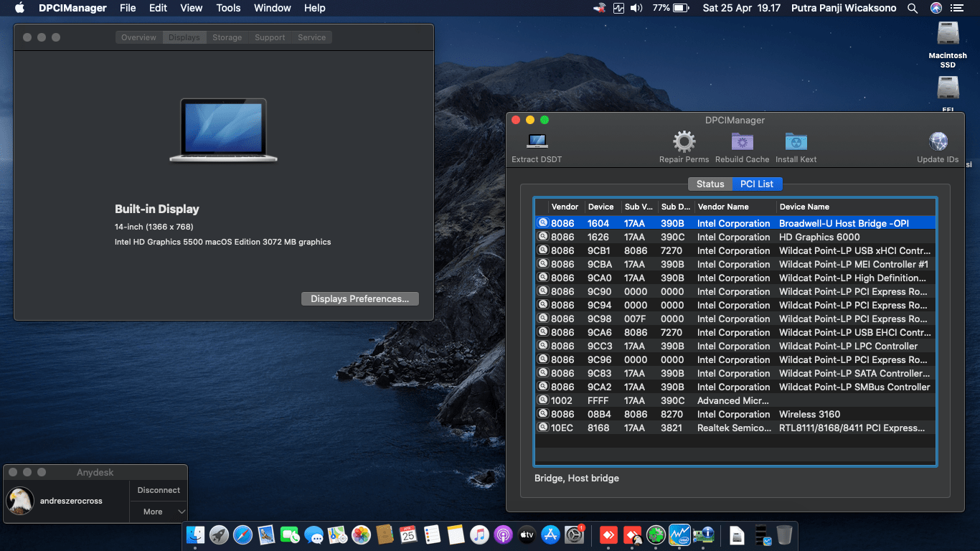Select the Advanced Micr... vendor row
Image resolution: width=980 pixels, height=551 pixels.
click(735, 400)
